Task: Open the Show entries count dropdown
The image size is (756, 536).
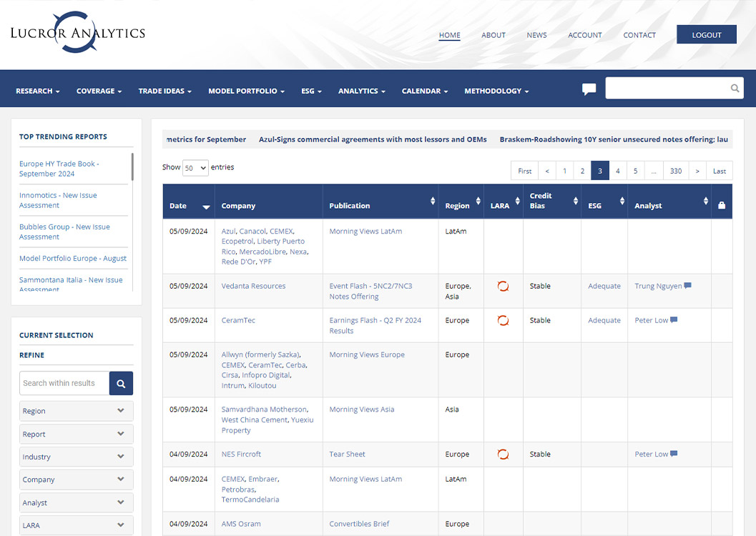Action: 195,168
